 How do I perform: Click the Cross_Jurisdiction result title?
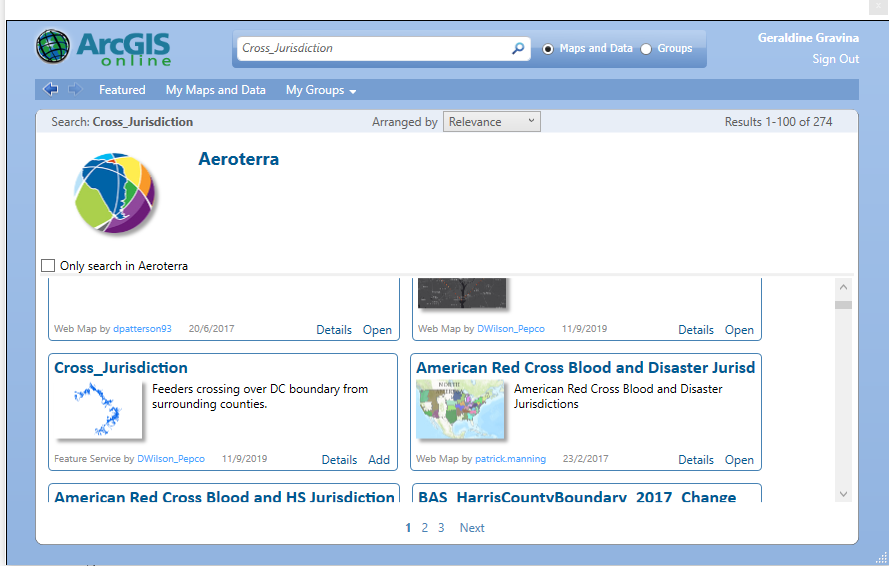tap(121, 368)
